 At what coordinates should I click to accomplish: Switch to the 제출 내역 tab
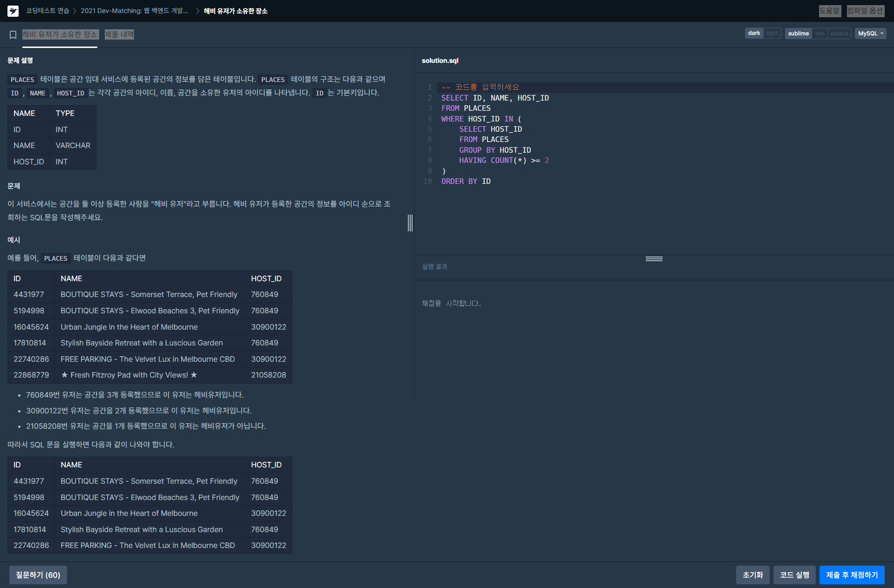(119, 34)
